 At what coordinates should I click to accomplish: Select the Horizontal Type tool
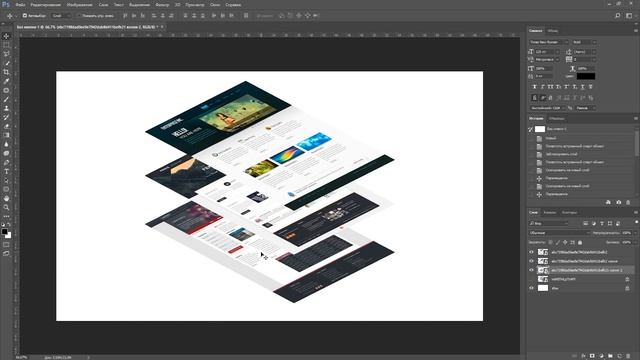pos(6,171)
